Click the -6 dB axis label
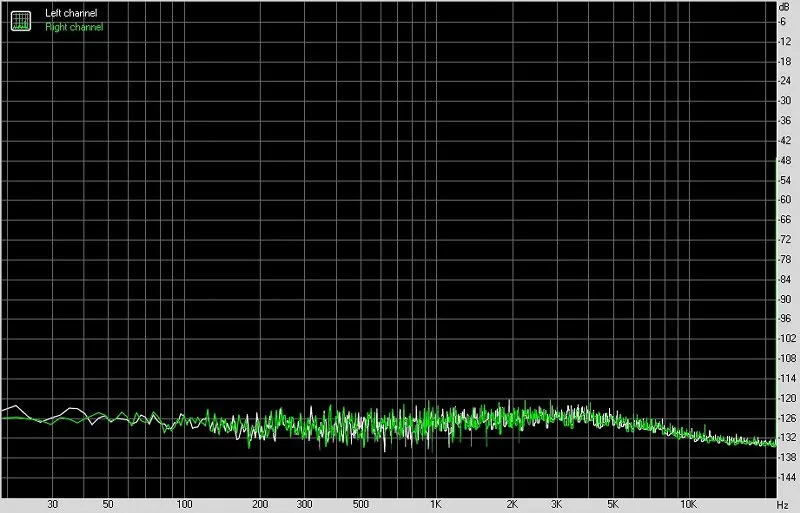800x513 pixels. (782, 21)
